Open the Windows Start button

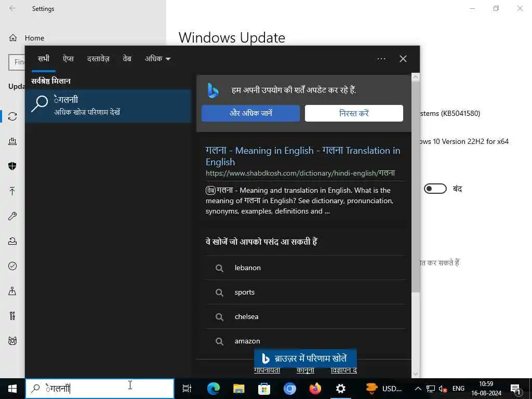(12, 389)
